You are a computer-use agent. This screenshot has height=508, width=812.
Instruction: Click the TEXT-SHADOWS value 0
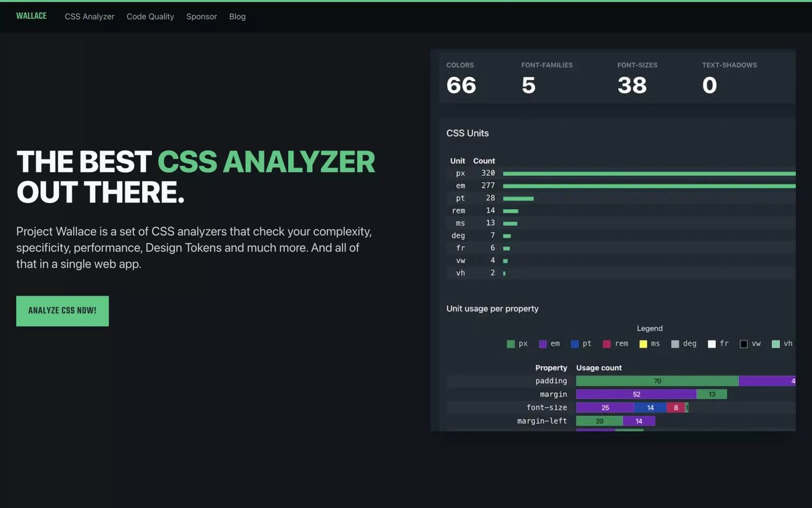point(709,85)
